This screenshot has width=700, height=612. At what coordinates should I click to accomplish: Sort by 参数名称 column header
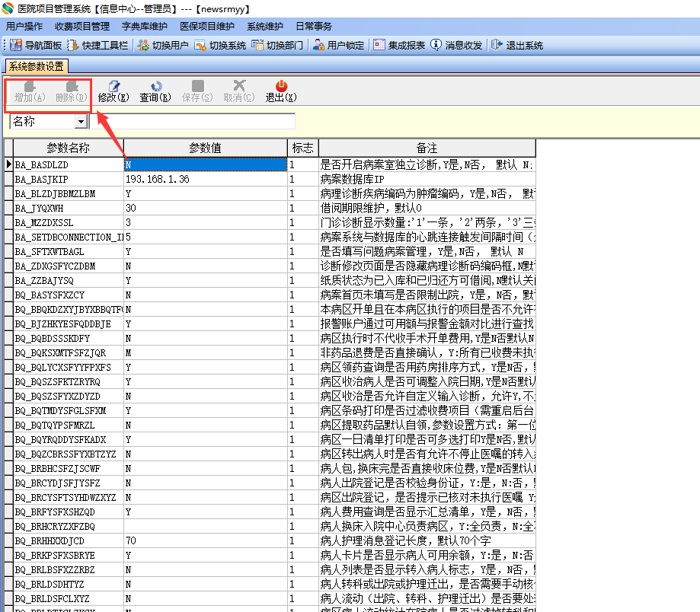69,148
